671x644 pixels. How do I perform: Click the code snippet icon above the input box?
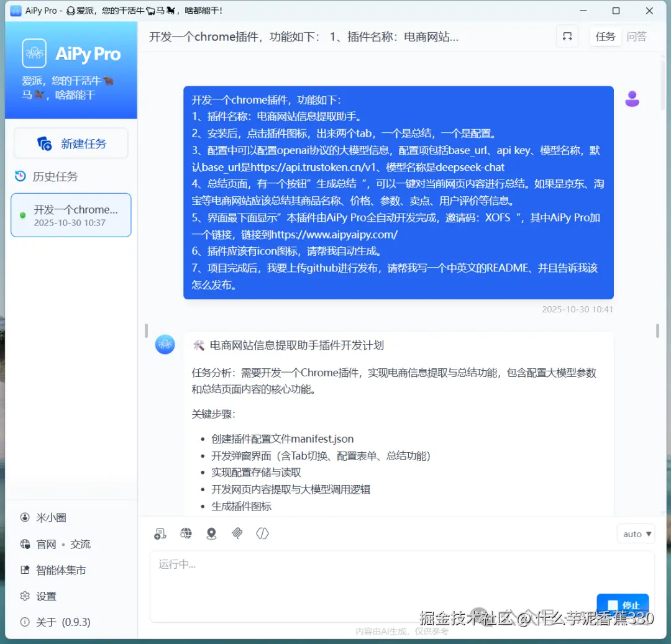262,533
